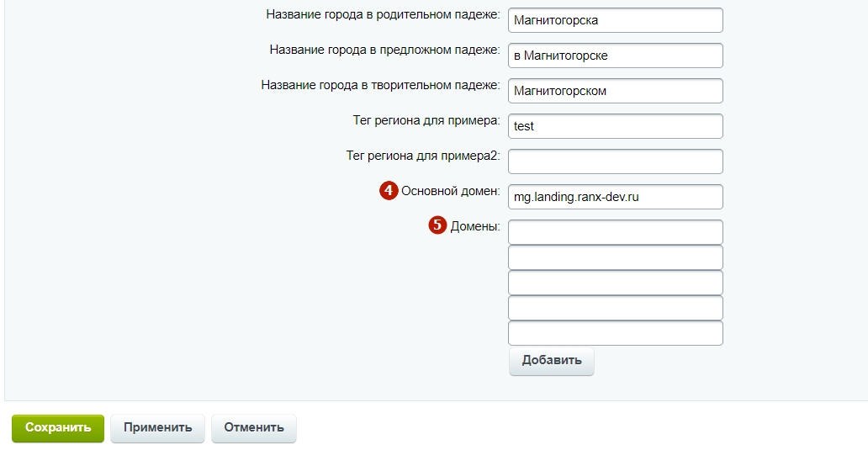Viewport: 868px width, 450px height.
Task: Select the fifth Домены input field
Action: pos(616,333)
